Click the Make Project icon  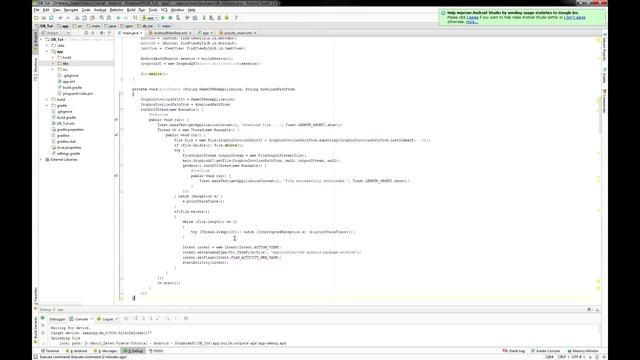[x=135, y=18]
